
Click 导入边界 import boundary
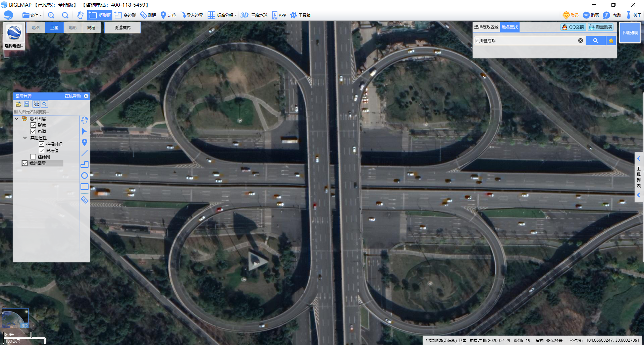click(x=192, y=15)
